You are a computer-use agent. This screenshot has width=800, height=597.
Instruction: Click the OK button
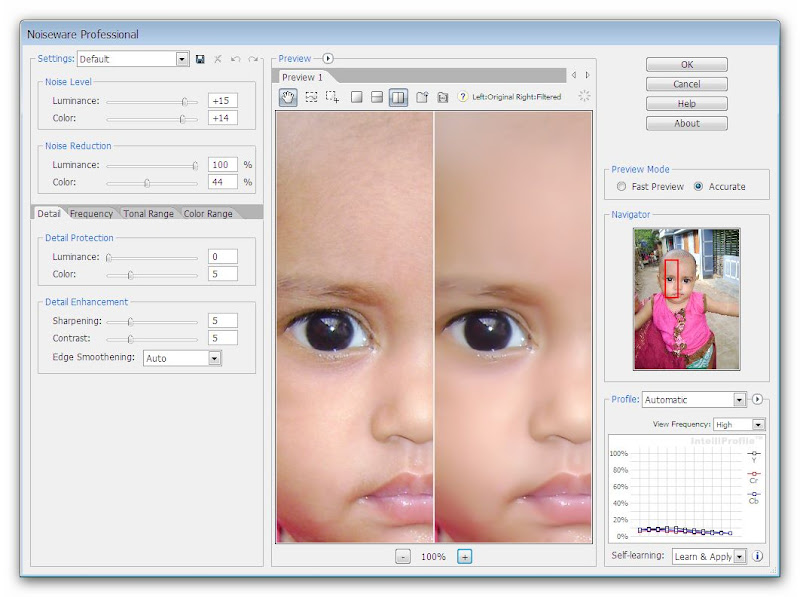[x=686, y=65]
